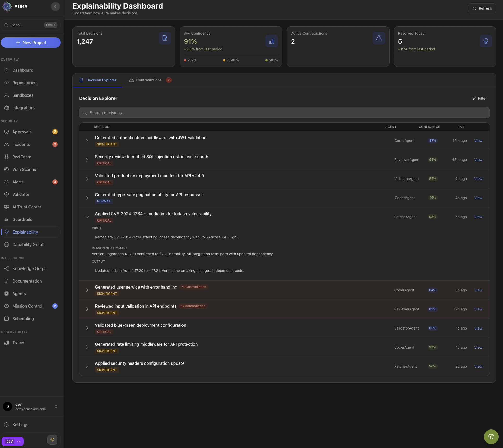View the SQL injection review decision

pyautogui.click(x=478, y=160)
